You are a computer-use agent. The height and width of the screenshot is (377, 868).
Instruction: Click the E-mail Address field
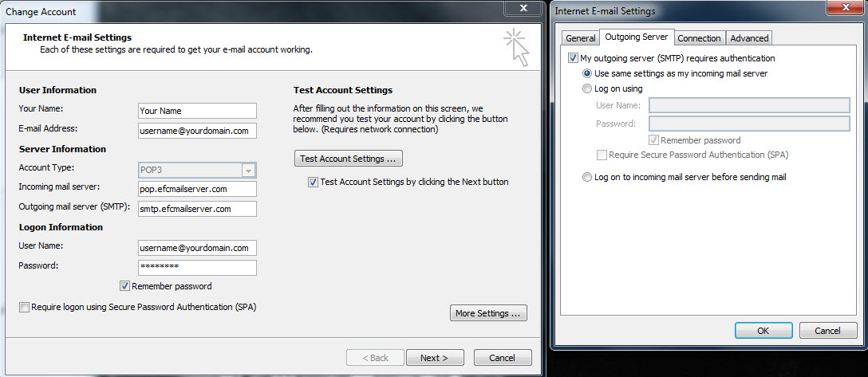(x=197, y=131)
